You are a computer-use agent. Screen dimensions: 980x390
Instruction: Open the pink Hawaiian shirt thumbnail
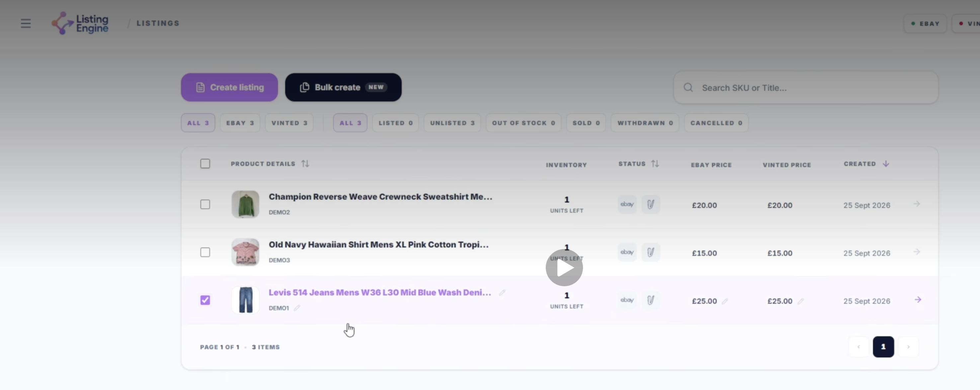245,252
